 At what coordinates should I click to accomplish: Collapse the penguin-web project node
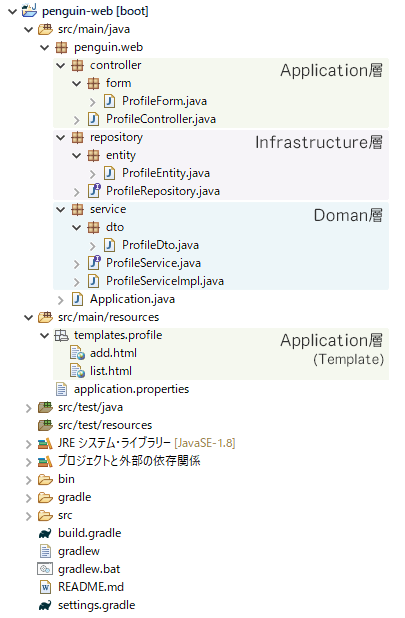(13, 11)
